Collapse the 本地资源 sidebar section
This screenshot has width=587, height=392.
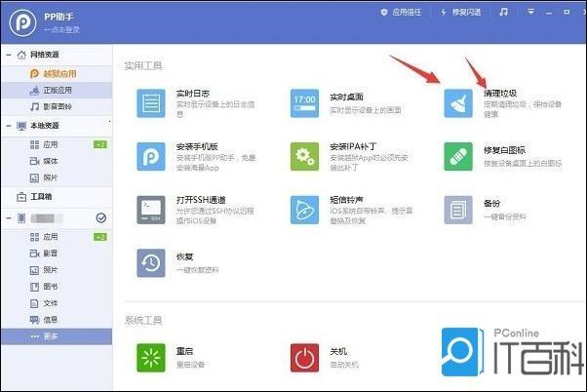[9, 126]
